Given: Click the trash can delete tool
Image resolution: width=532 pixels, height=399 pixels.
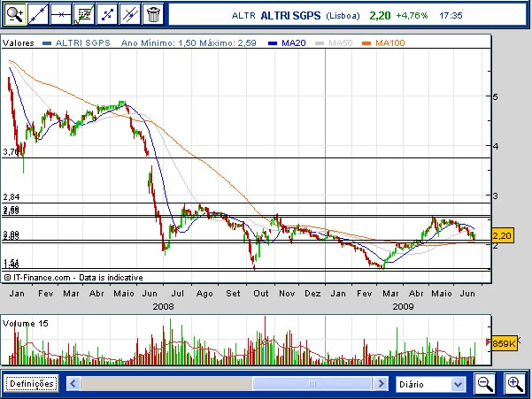Looking at the screenshot, I should tap(153, 14).
